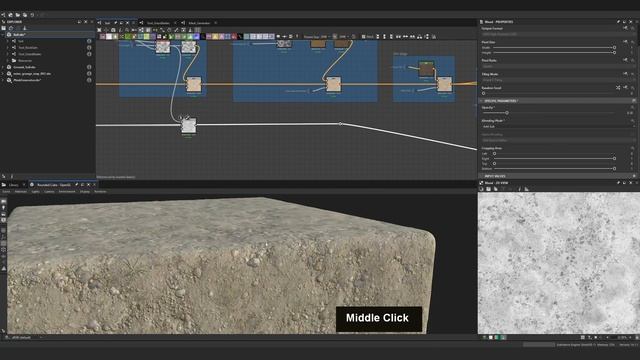The image size is (640, 360).
Task: Click the home icon in the Explorer toolbar
Action: 11,28
